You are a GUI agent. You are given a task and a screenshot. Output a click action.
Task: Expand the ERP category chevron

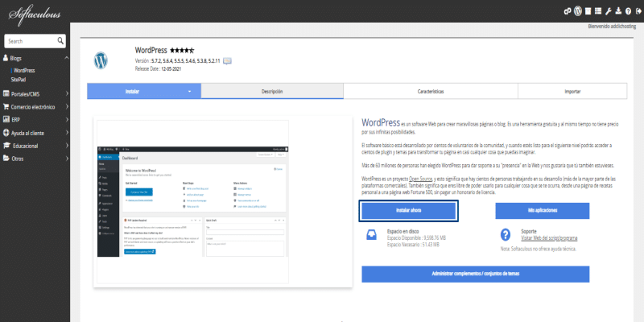(x=67, y=119)
